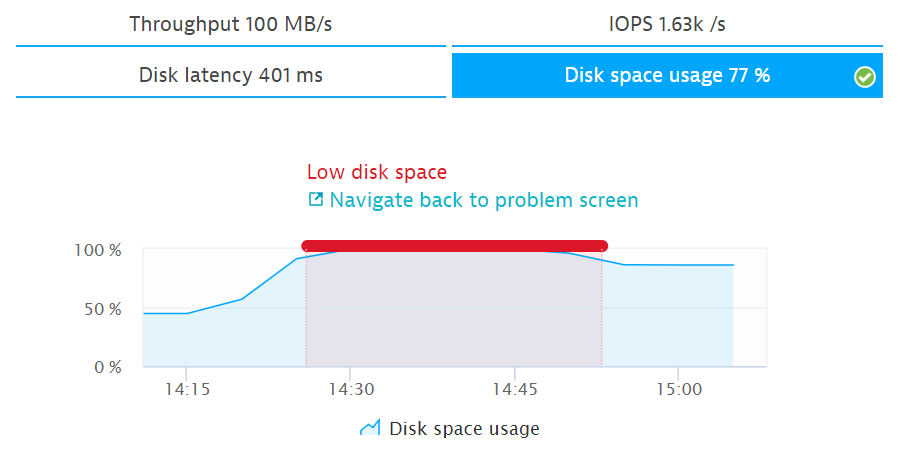This screenshot has height=464, width=898.
Task: Click the red problem duration bar
Action: point(454,246)
